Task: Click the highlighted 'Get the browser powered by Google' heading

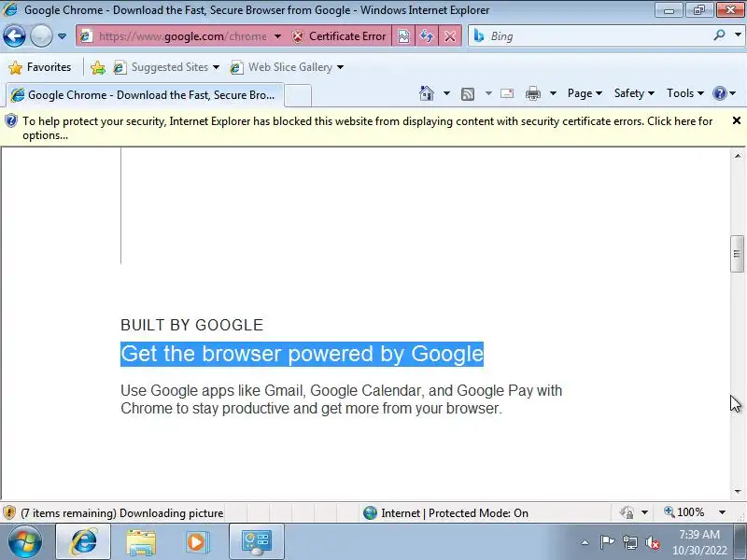Action: click(302, 354)
